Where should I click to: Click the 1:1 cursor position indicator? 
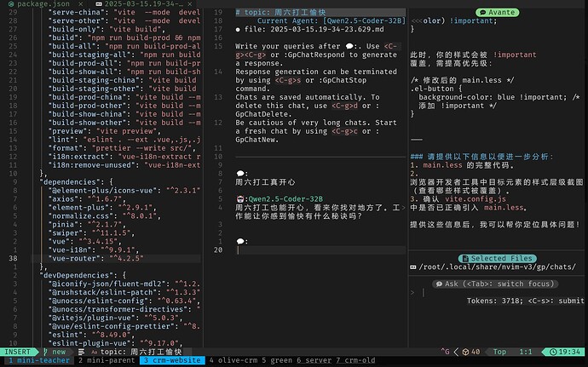point(526,352)
